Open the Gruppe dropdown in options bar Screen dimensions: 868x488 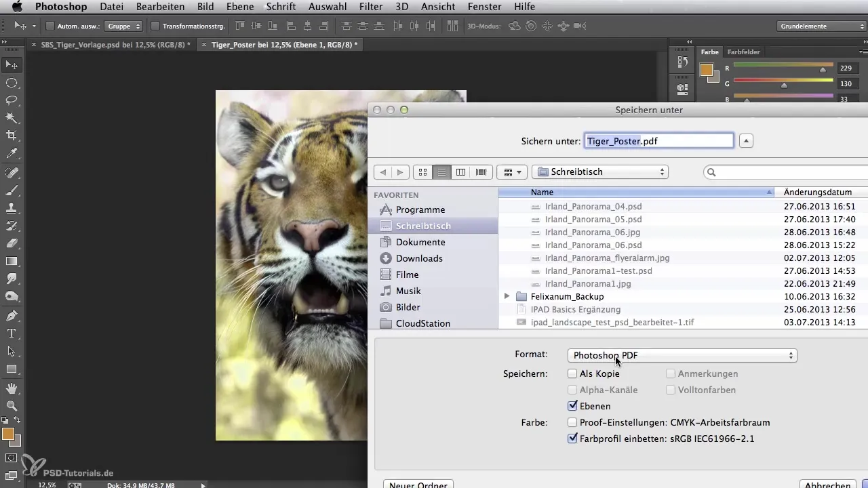pyautogui.click(x=123, y=26)
